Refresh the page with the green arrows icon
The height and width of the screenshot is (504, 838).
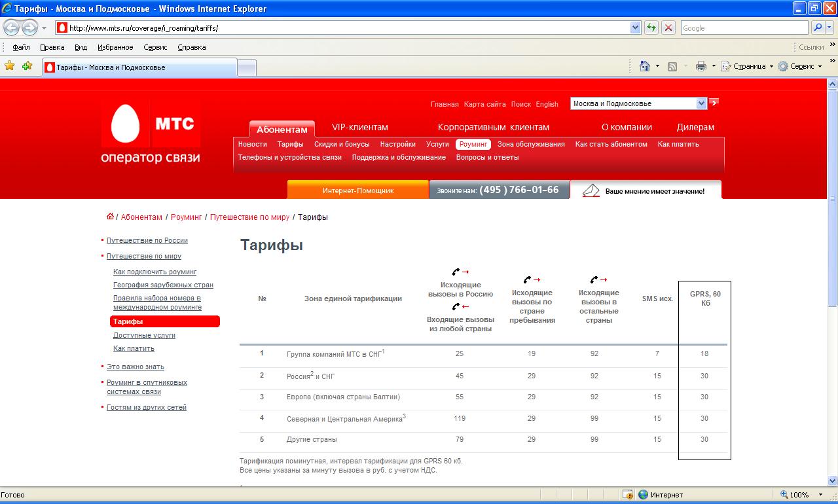(x=651, y=27)
